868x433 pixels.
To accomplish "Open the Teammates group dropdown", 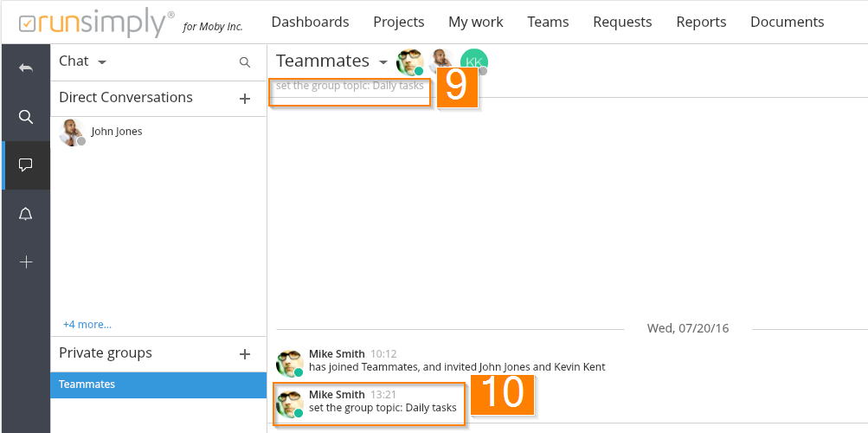I will (x=383, y=62).
